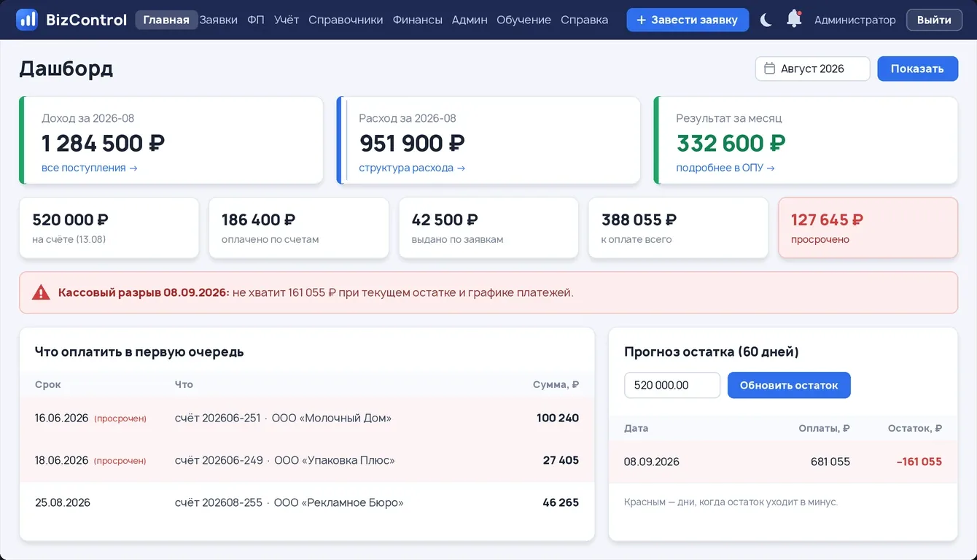The image size is (977, 560).
Task: Click the amount 27 405
Action: point(561,461)
